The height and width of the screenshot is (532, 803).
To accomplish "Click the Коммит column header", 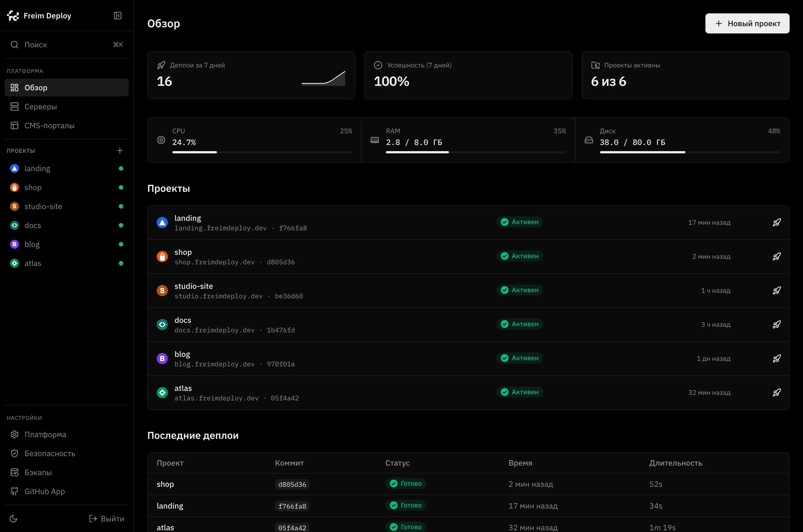I will pyautogui.click(x=289, y=463).
